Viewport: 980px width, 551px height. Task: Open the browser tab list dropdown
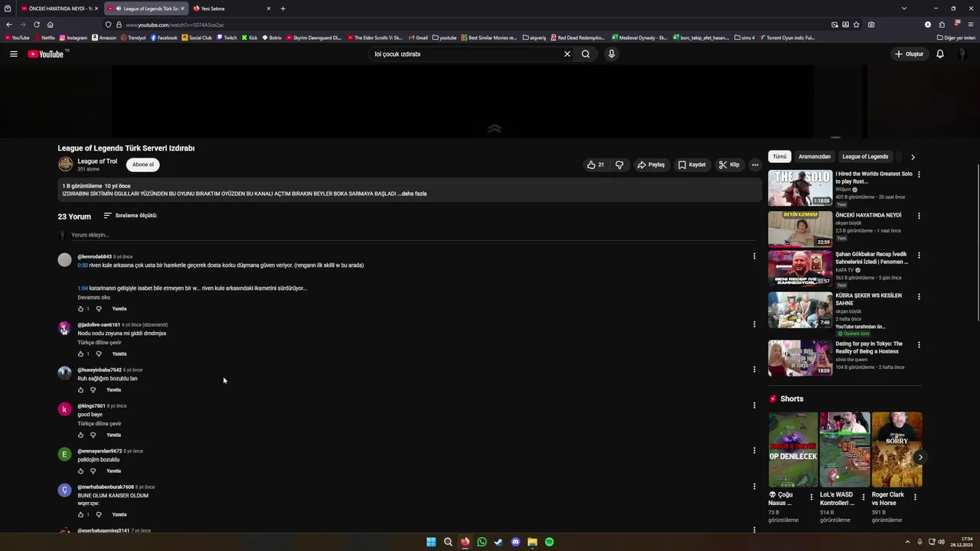(x=904, y=8)
